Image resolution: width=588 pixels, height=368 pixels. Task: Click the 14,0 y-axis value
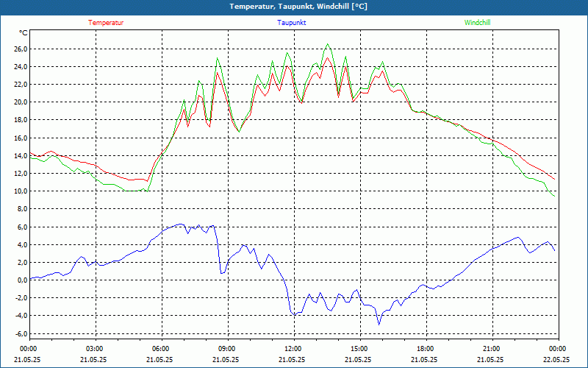pyautogui.click(x=21, y=155)
